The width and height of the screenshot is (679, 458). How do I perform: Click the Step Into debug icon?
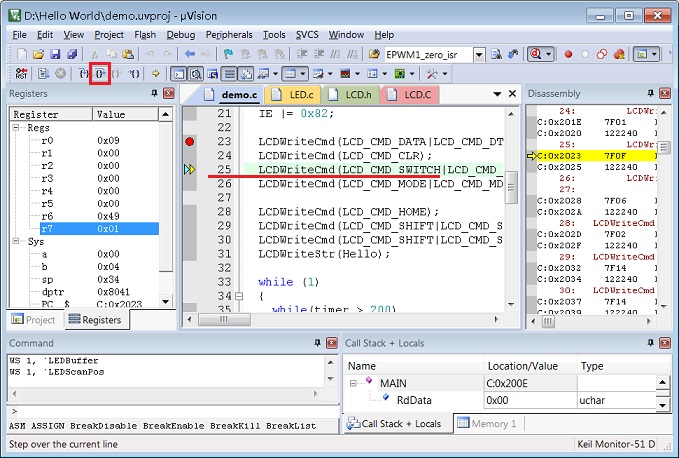(x=83, y=74)
